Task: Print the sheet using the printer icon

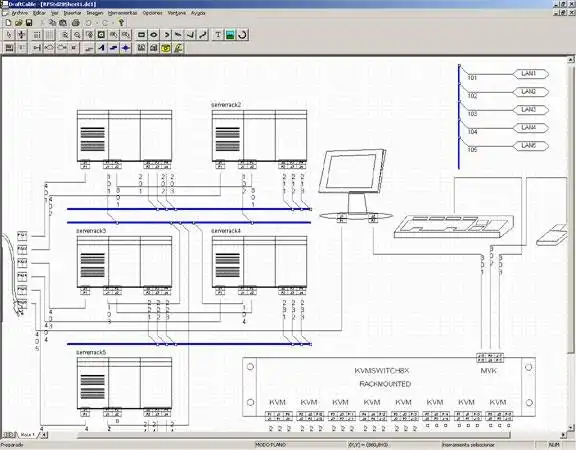Action: 76,23
